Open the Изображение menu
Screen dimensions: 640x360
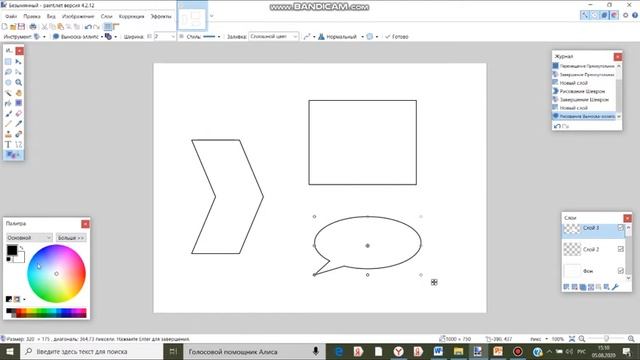tap(78, 16)
